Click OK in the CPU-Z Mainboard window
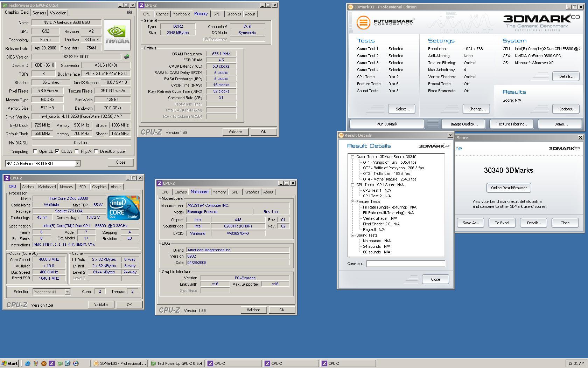This screenshot has width=588, height=368. pyautogui.click(x=282, y=310)
